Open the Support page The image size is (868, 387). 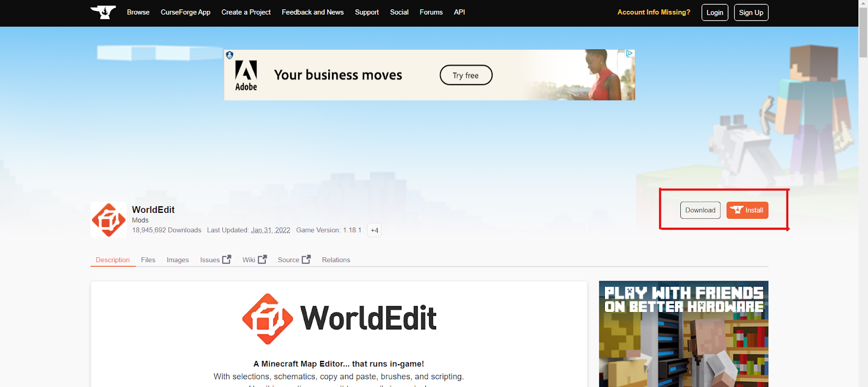(367, 12)
